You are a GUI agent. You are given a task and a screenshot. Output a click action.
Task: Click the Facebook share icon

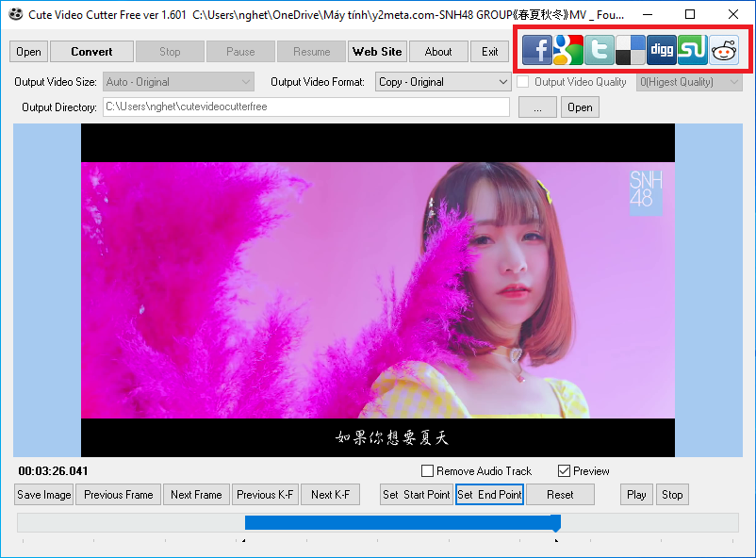tap(536, 49)
